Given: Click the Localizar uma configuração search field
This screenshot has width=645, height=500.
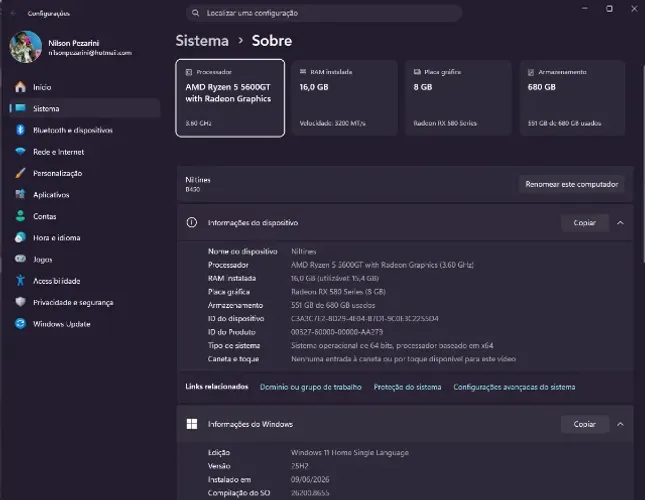Looking at the screenshot, I should point(324,13).
